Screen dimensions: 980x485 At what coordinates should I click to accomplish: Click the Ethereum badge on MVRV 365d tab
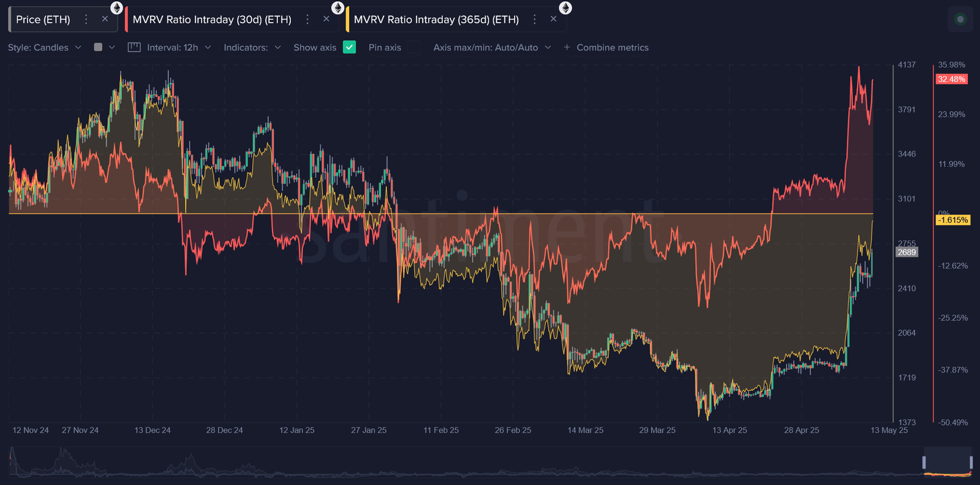pos(565,8)
